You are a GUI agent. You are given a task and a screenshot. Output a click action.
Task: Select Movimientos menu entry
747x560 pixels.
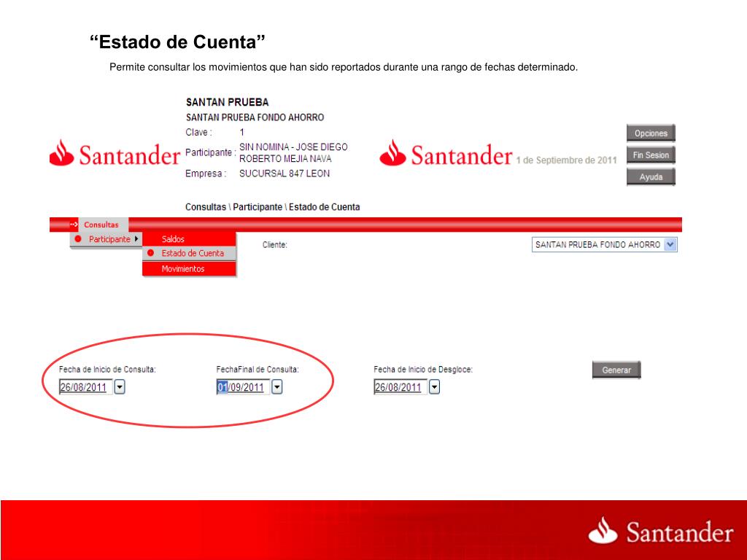pos(189,268)
